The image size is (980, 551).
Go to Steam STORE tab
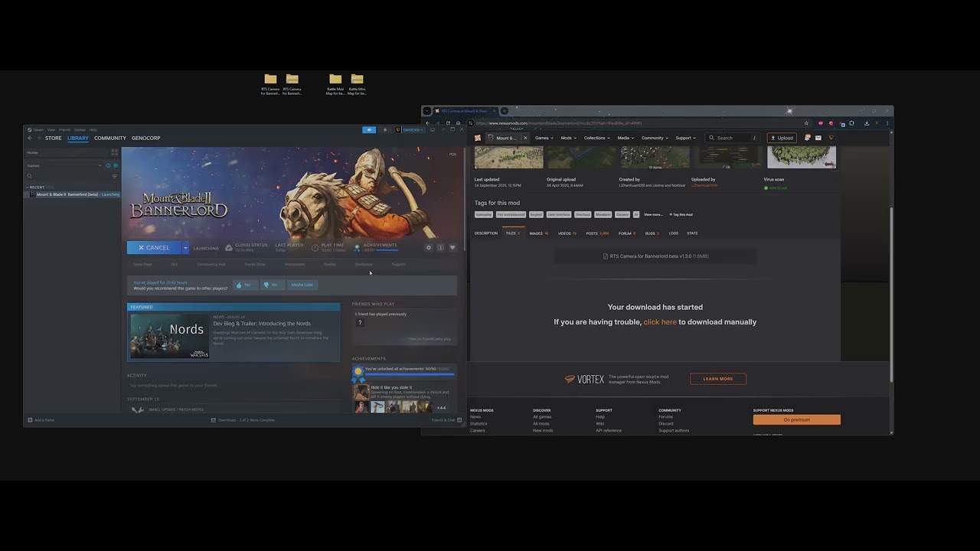tap(53, 138)
